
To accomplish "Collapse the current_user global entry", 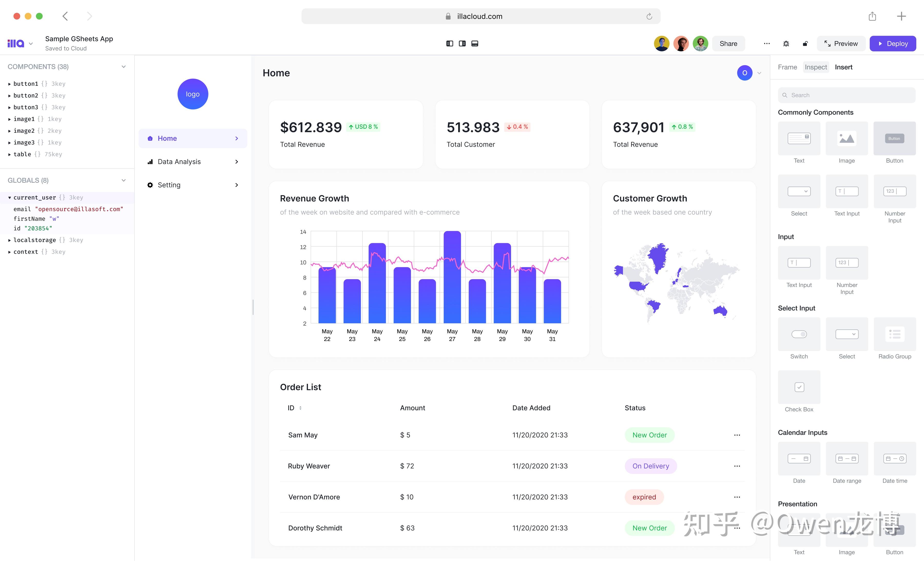I will click(x=9, y=197).
